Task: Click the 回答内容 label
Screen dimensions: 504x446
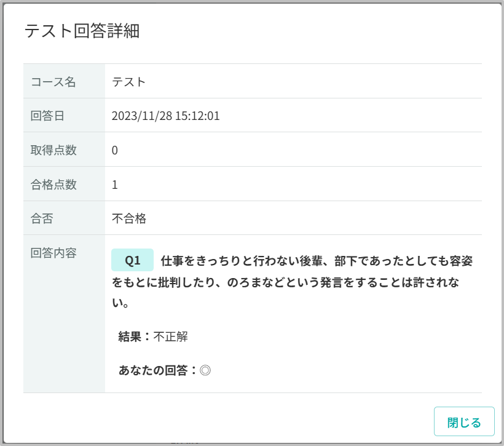Action: click(x=53, y=253)
